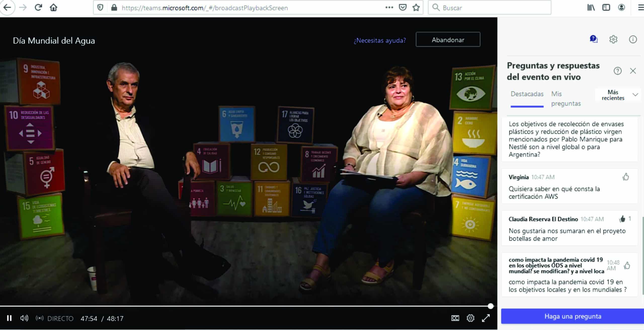
Task: Open help for Preguntas y respuestas
Action: tap(618, 71)
